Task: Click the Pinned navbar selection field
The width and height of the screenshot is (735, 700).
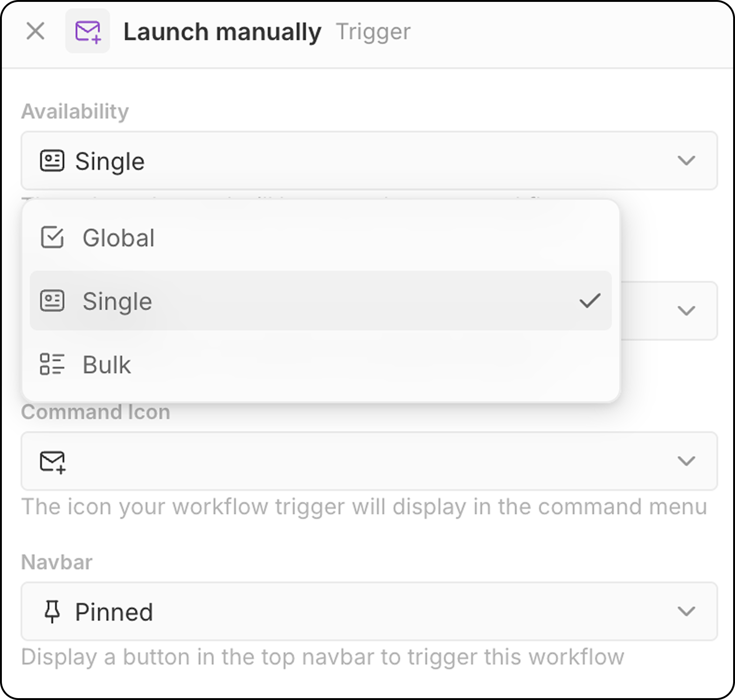Action: [369, 611]
